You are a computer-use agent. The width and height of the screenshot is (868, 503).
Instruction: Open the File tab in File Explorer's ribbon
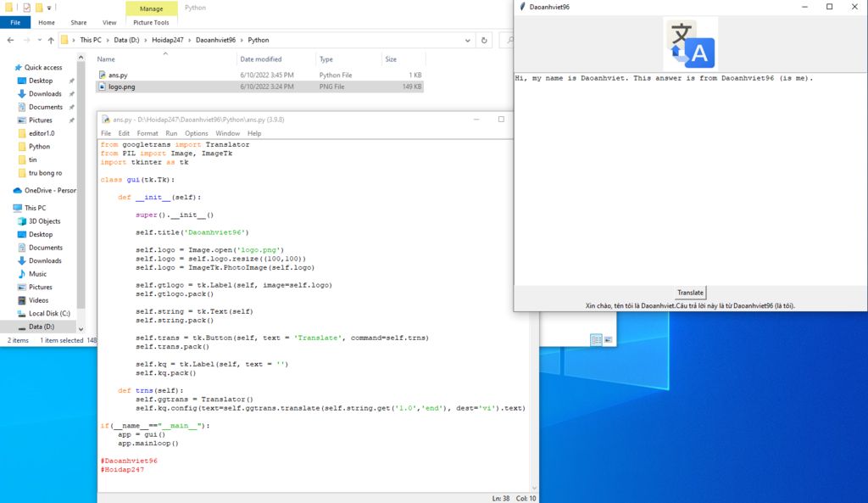[15, 23]
